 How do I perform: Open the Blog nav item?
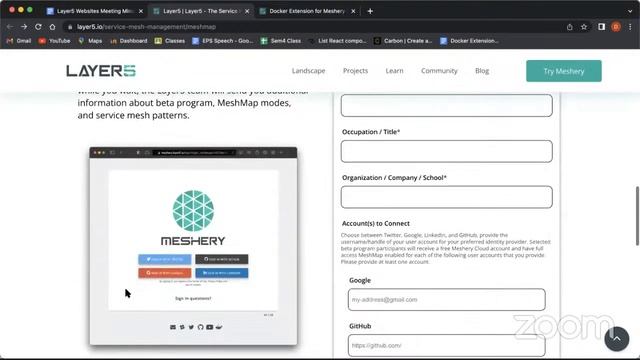tap(482, 71)
